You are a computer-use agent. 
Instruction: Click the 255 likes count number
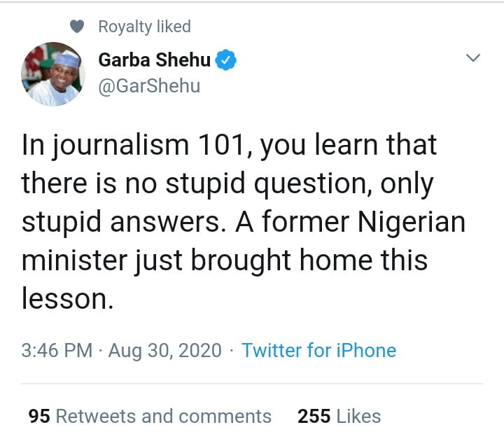314,416
